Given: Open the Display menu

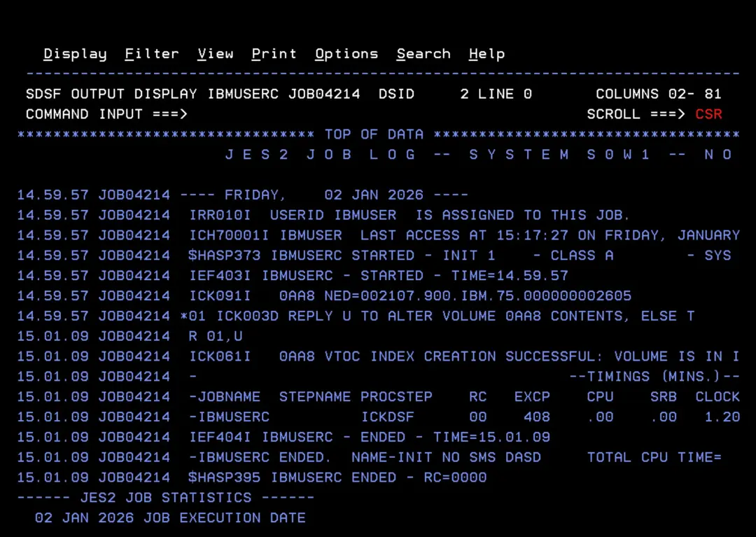Looking at the screenshot, I should [75, 54].
